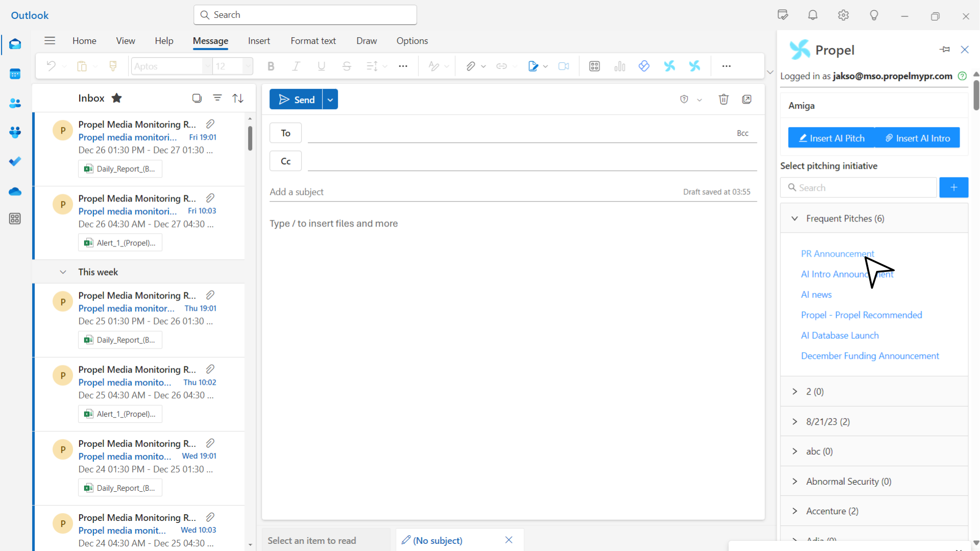Screen dimensions: 980x551
Task: Click the second Propel add-in icon
Action: pyautogui.click(x=695, y=66)
